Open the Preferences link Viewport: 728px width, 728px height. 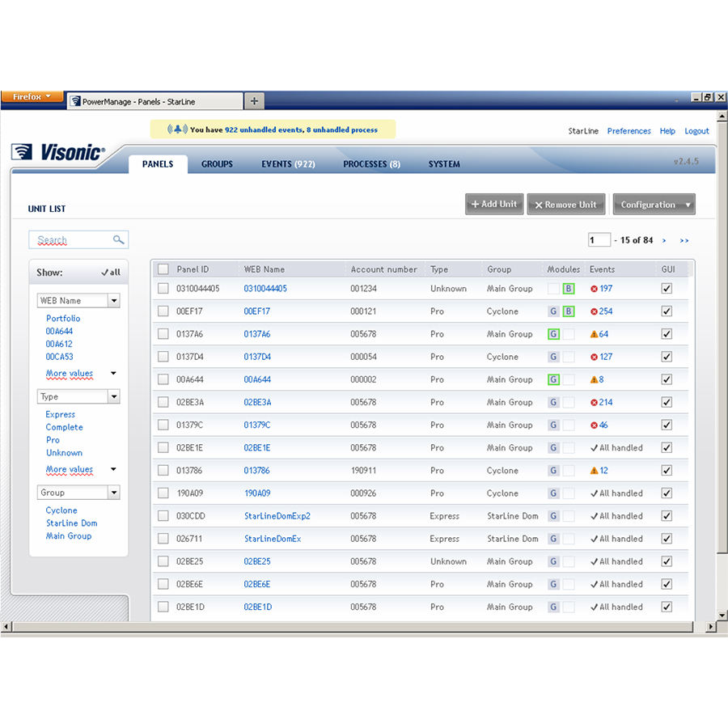629,131
